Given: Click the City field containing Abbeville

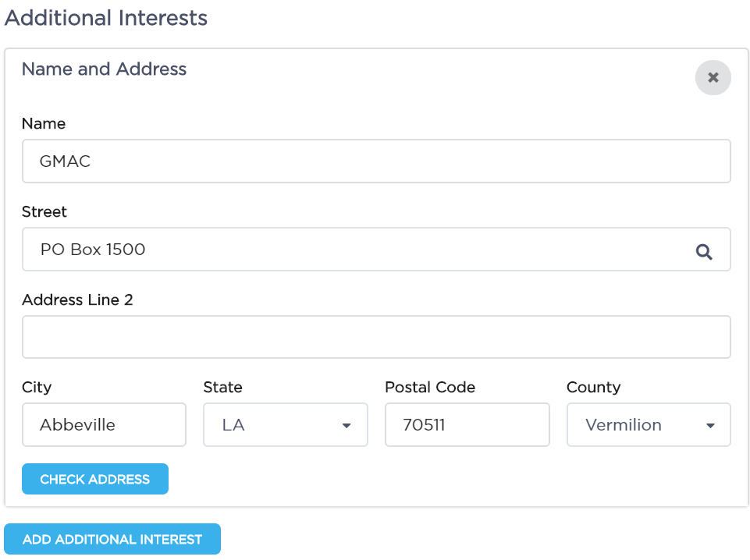Looking at the screenshot, I should point(104,425).
